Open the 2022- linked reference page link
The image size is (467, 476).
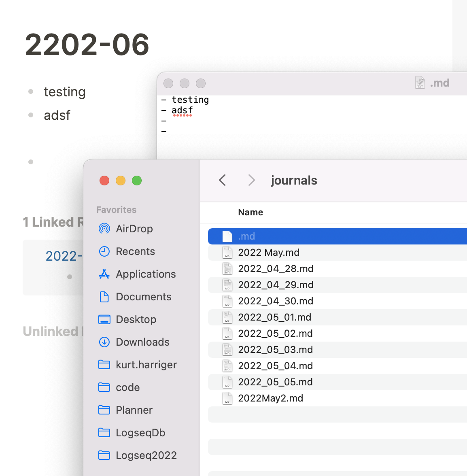(x=64, y=256)
